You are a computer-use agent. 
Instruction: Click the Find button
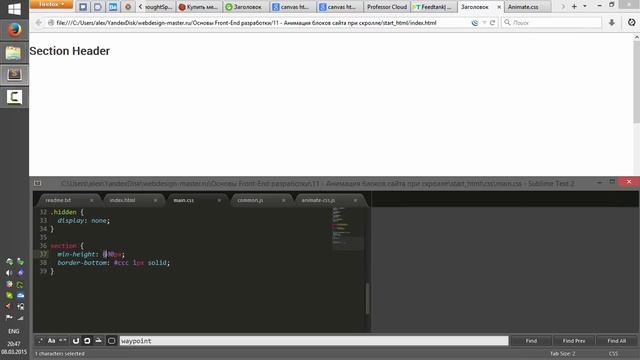[x=531, y=340]
